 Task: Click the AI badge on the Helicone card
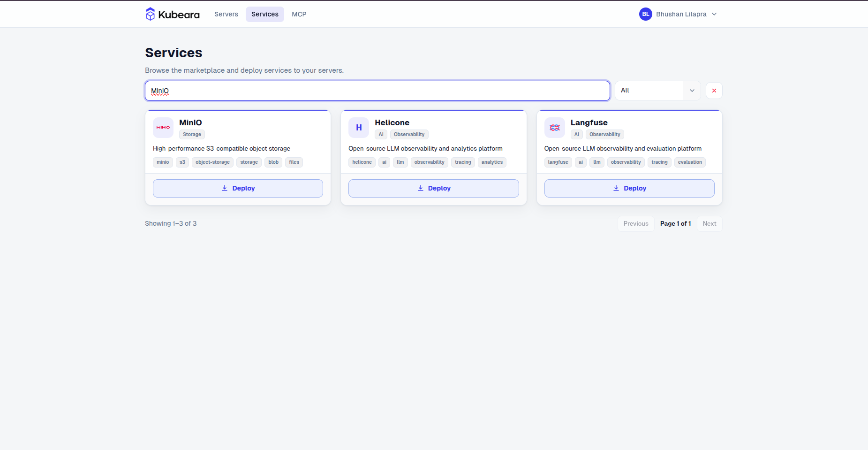[x=381, y=134]
